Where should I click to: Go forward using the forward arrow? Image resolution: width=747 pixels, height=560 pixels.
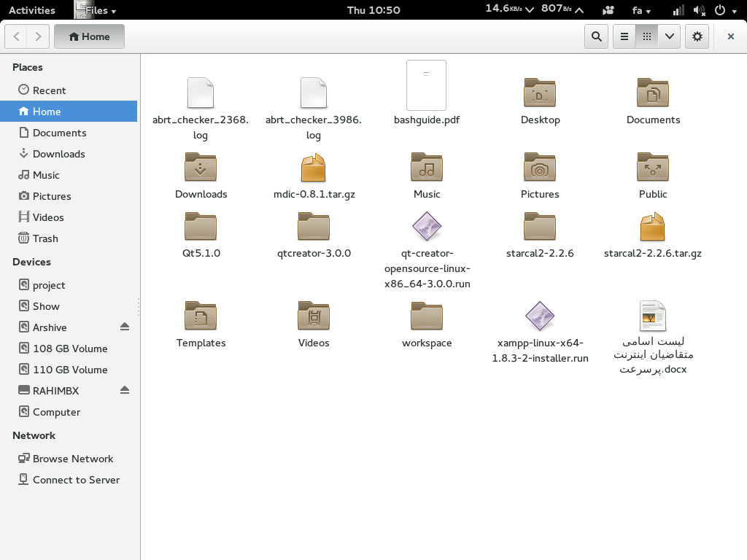[38, 36]
